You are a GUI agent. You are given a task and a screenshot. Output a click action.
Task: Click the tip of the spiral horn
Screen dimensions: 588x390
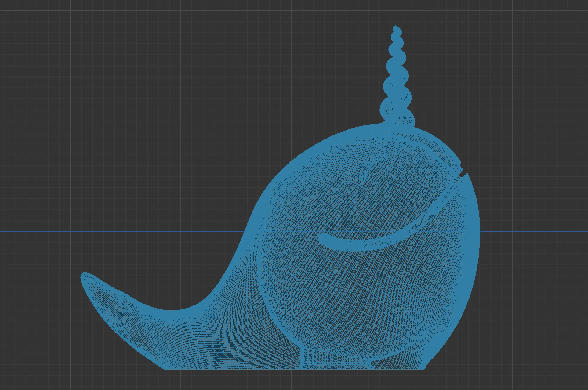tap(396, 27)
